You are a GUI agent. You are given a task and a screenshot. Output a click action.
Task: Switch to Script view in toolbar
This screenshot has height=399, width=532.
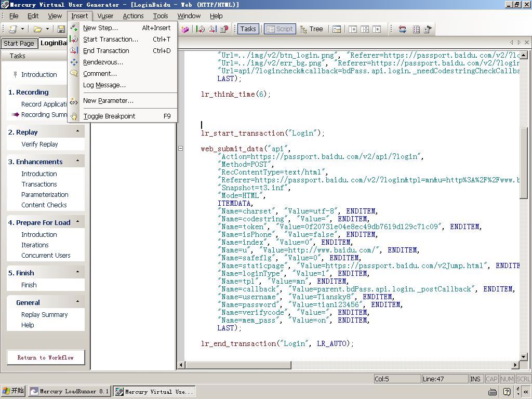[280, 29]
